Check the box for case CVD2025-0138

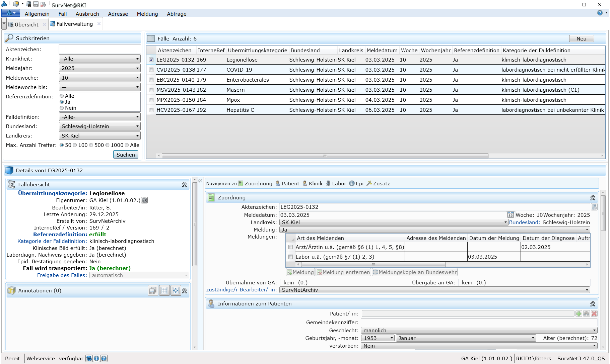(151, 70)
